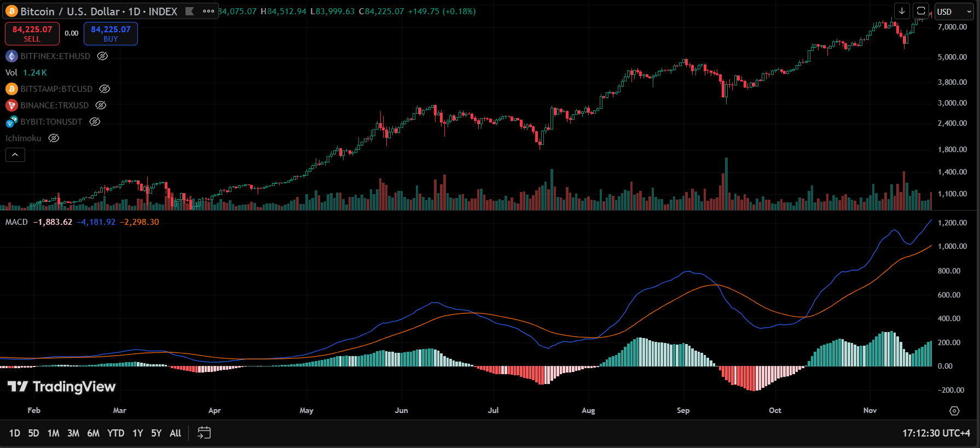
Task: Open the three-dot more menu in chart header
Action: pos(208,11)
